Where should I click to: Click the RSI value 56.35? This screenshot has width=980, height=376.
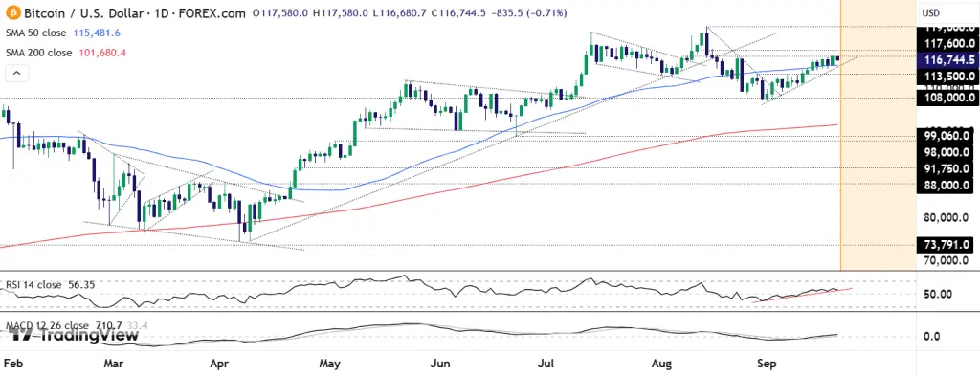tap(80, 285)
